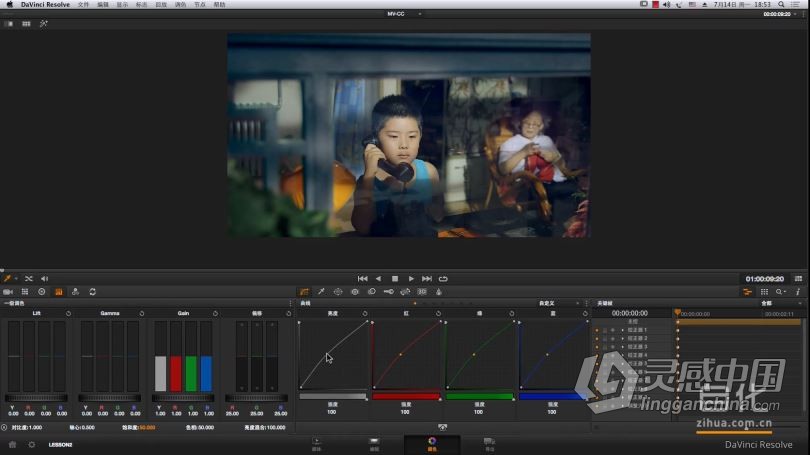Expand the 校正器 3 keyframe track
Viewport: 810px width, 455px height.
point(622,347)
